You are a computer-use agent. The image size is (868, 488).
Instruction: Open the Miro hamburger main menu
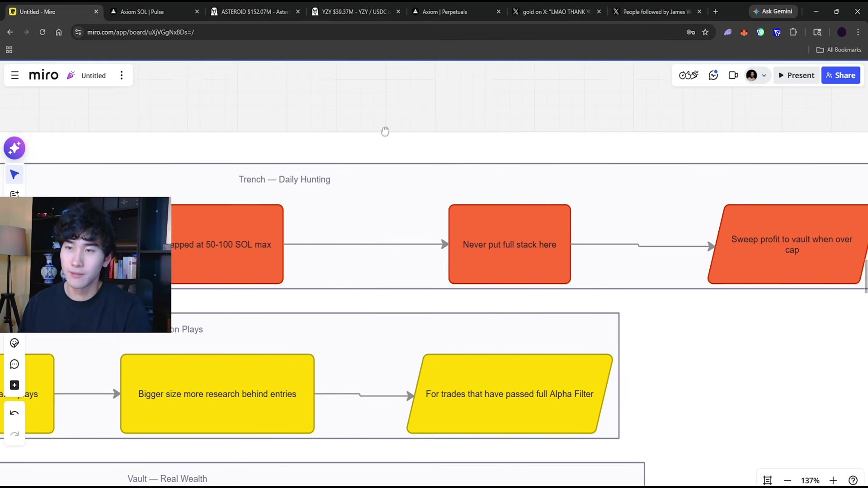[15, 75]
